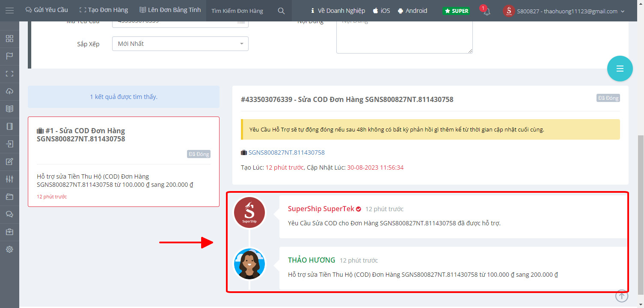Screen dimensions: 644x308
Task: Click the green SUPER badge
Action: tap(456, 11)
